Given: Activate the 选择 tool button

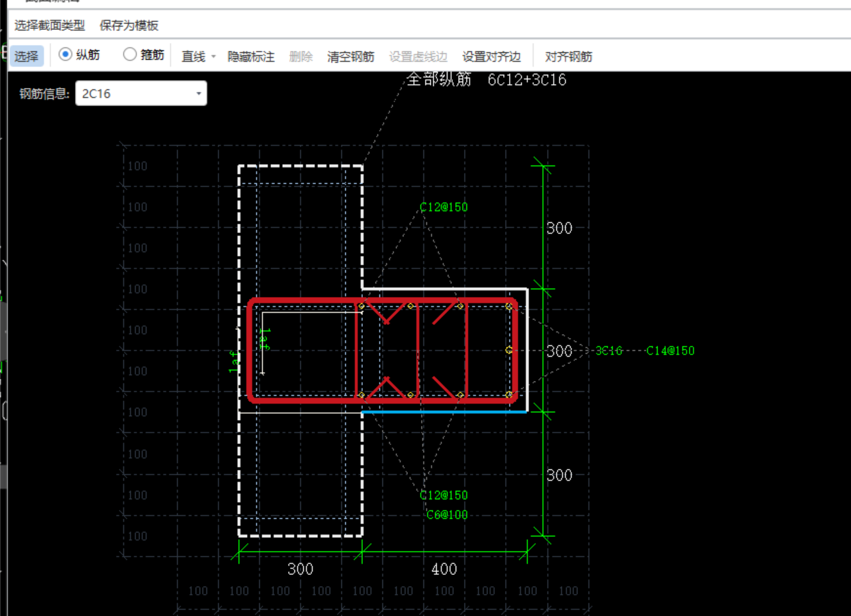Looking at the screenshot, I should click(27, 56).
